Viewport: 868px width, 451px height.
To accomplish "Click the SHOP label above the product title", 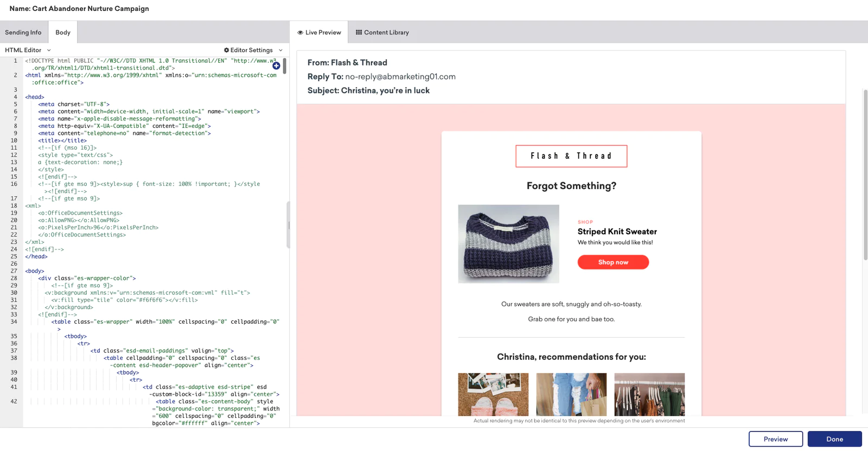I will click(585, 222).
